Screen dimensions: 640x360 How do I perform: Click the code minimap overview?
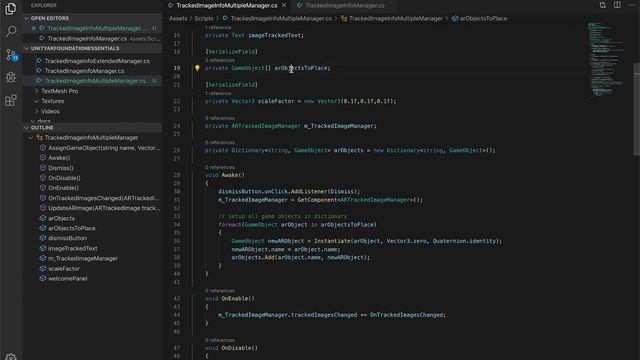click(606, 59)
